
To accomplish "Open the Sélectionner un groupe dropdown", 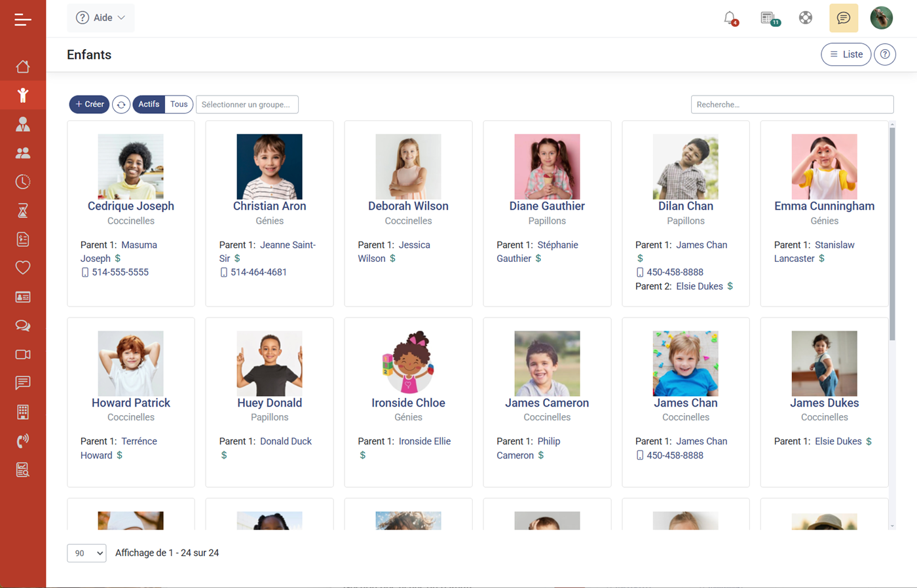I will click(x=247, y=104).
